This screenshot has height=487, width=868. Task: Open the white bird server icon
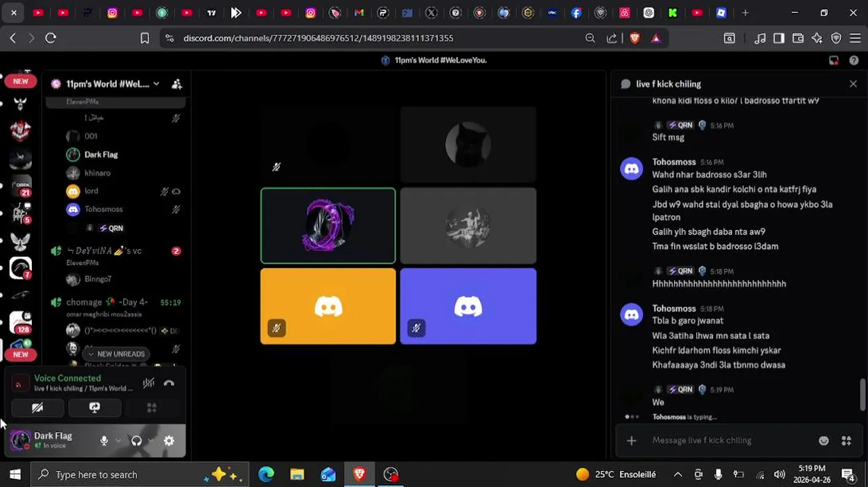pyautogui.click(x=20, y=241)
